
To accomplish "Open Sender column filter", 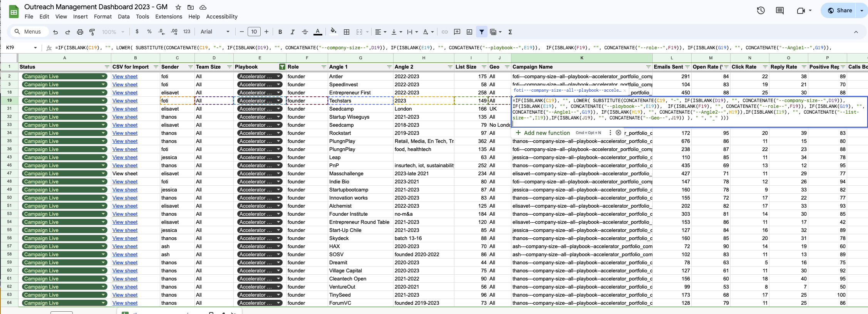I will [x=190, y=67].
